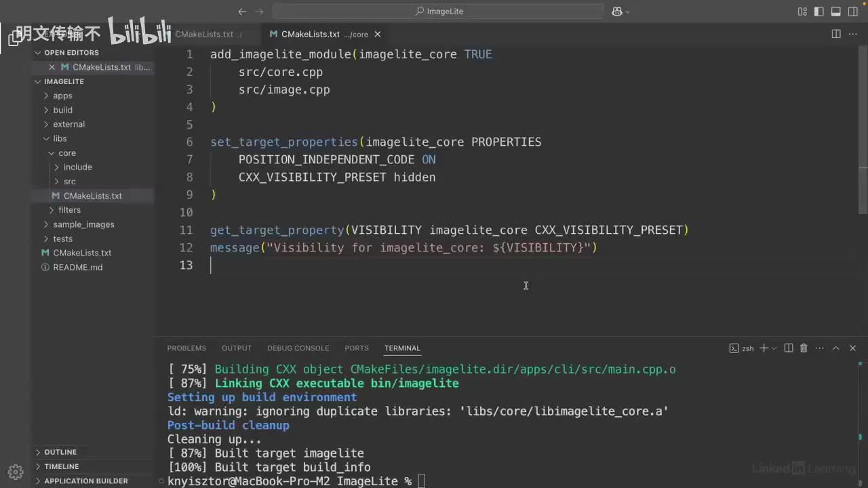Screen dimensions: 868x488
Task: Place cursor on set_target_properties text
Action: tap(284, 142)
